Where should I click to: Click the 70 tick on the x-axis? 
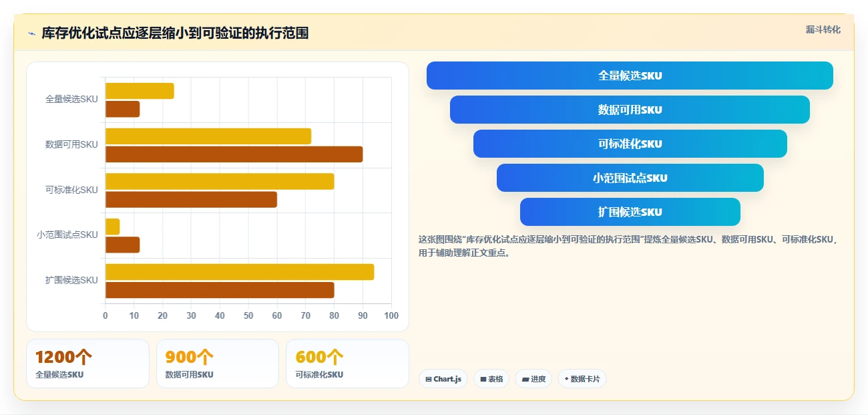click(x=306, y=315)
